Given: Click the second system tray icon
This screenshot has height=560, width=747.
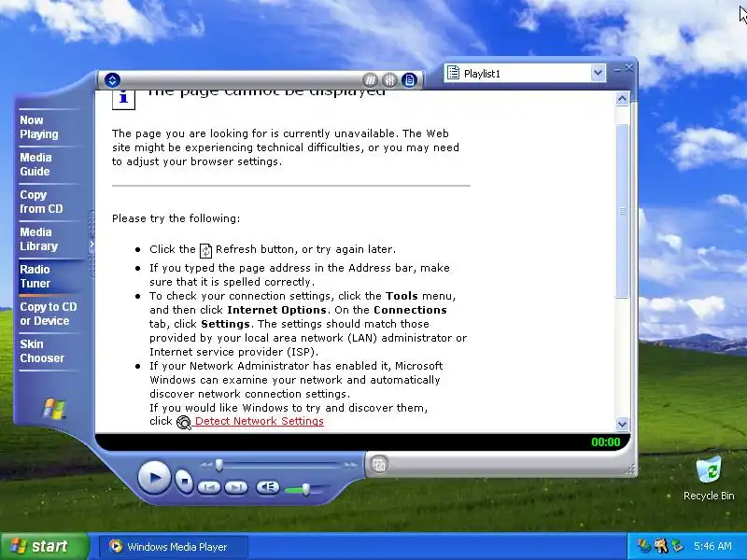Looking at the screenshot, I should tap(660, 546).
